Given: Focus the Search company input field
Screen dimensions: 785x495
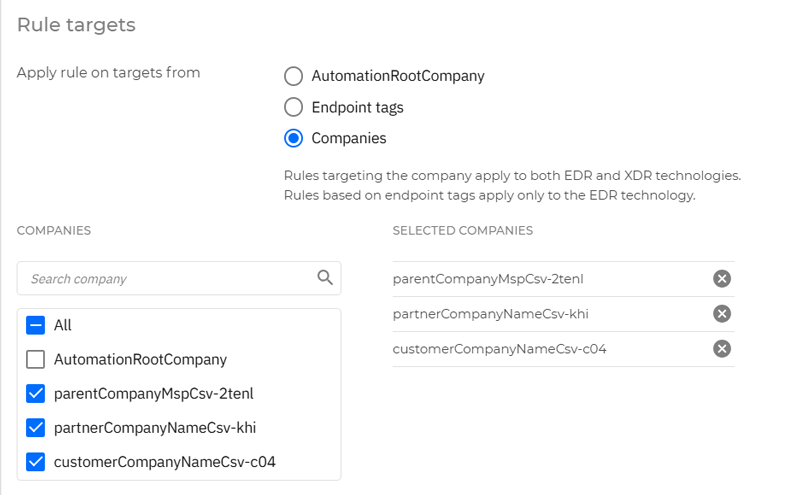Looking at the screenshot, I should click(165, 279).
